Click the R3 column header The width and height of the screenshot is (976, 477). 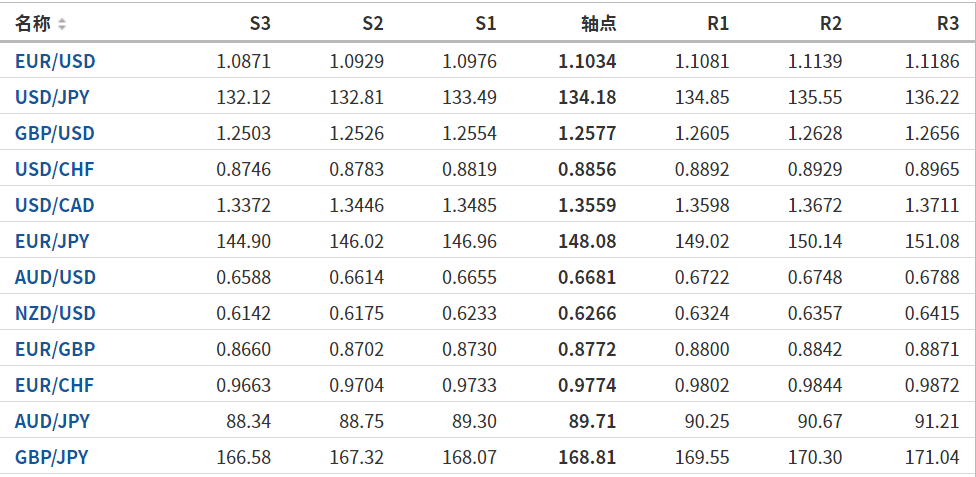tap(948, 23)
